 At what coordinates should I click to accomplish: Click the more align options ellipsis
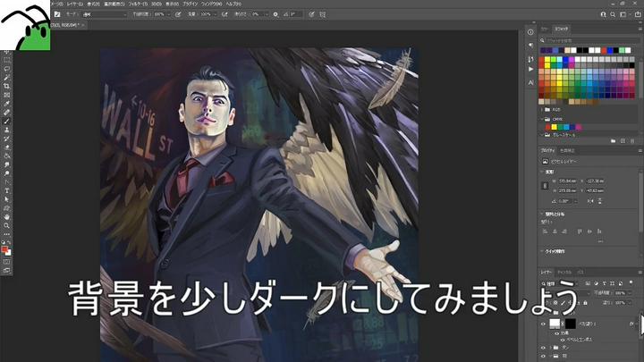point(600,241)
